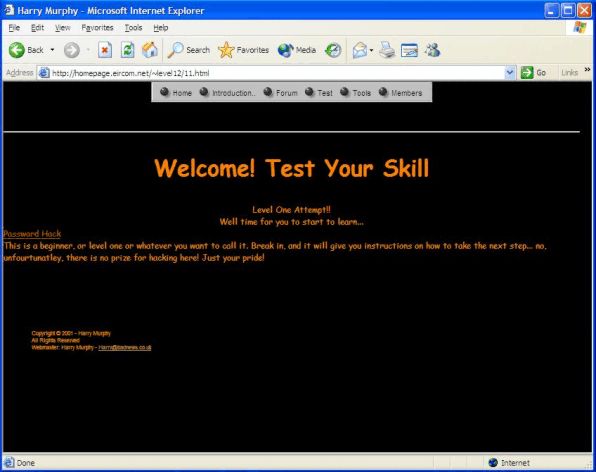Open the Help menu

pos(160,28)
